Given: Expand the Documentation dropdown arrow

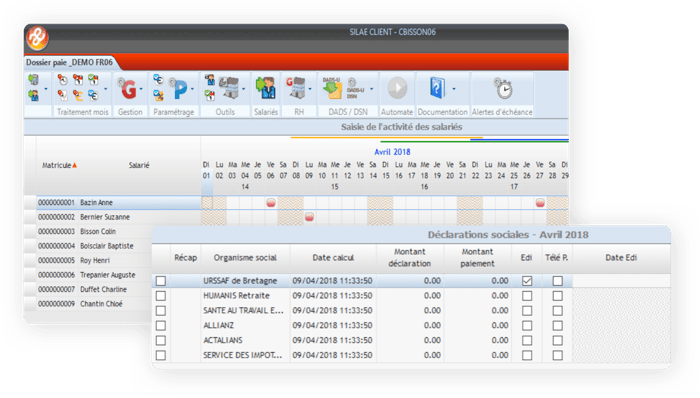Looking at the screenshot, I should [454, 89].
